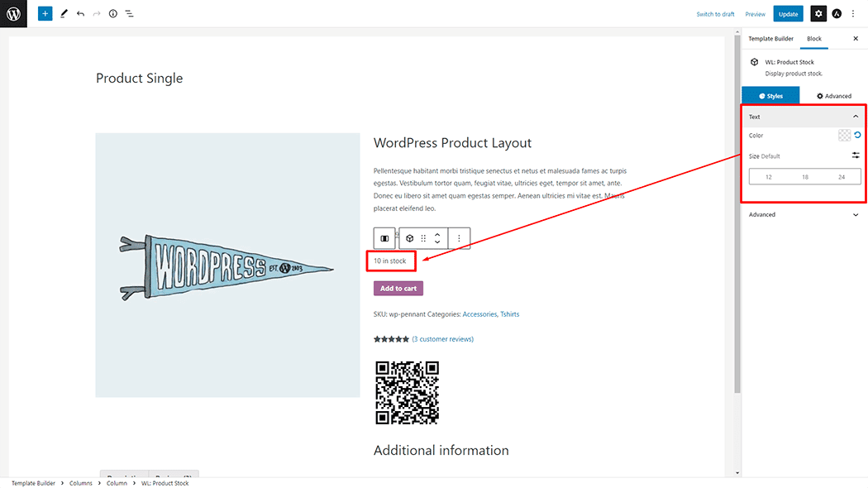Open the text Color swatch picker
The height and width of the screenshot is (488, 868).
pyautogui.click(x=844, y=135)
